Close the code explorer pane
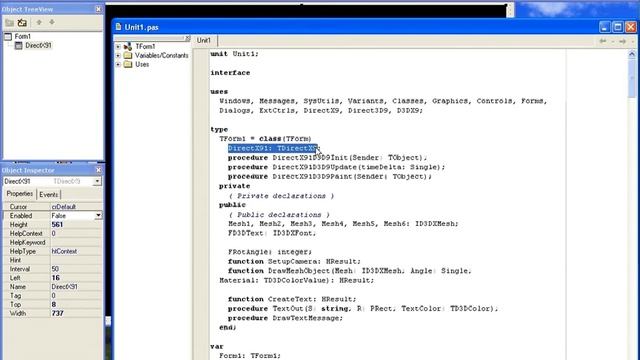Viewport: 640px width, 360px height. click(x=187, y=38)
